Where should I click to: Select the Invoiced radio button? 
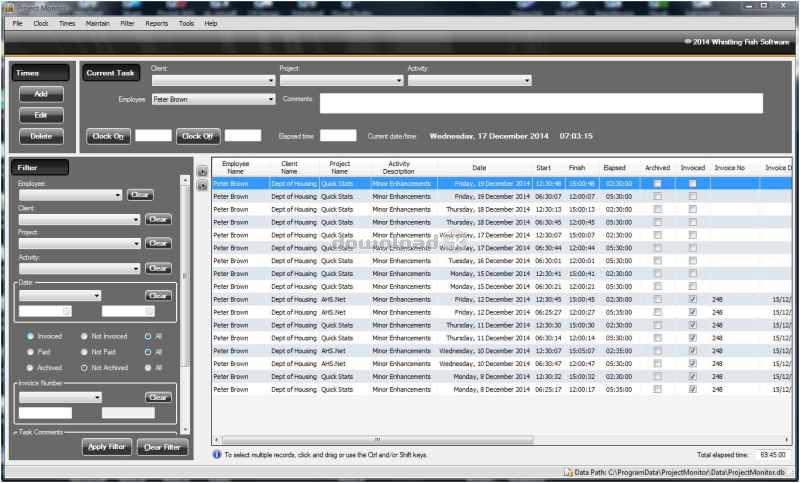[x=31, y=336]
